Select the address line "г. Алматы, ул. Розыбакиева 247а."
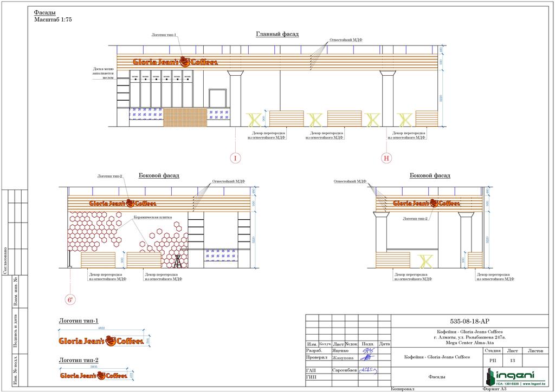 [x=470, y=337]
